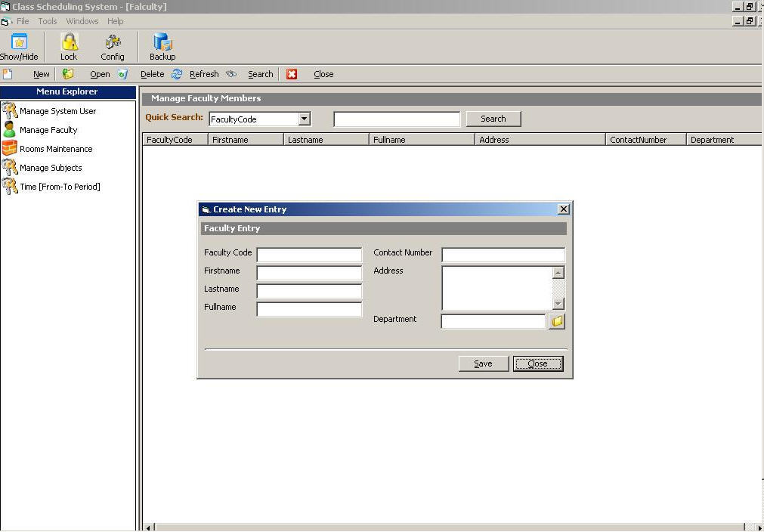
Task: Close the Create New Entry dialog with X
Action: pos(563,209)
